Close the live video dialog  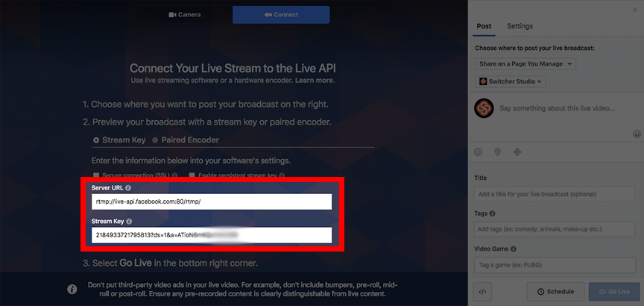click(635, 10)
